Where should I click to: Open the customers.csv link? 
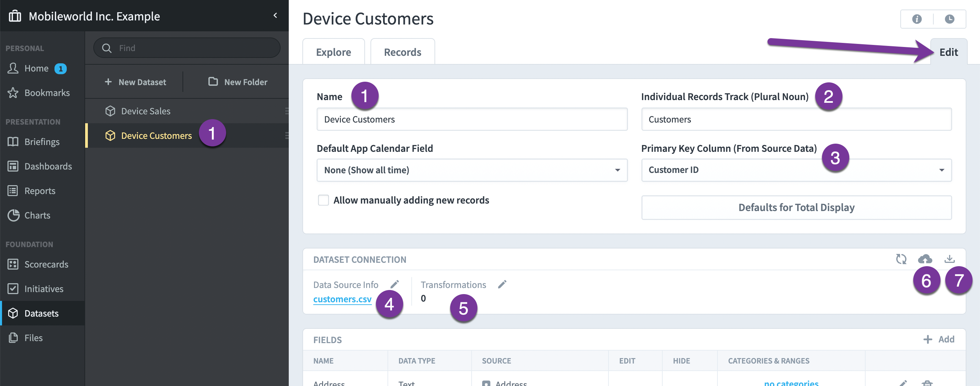click(343, 299)
